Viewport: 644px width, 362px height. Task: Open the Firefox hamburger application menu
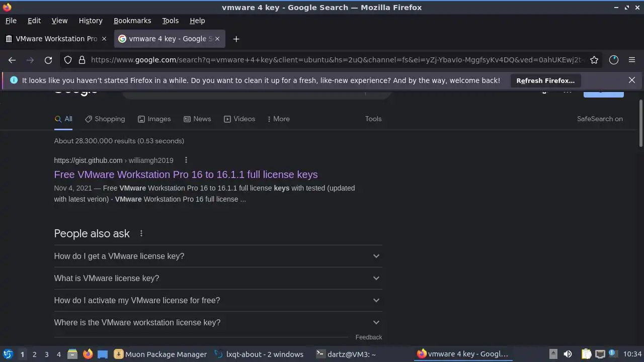tap(632, 60)
